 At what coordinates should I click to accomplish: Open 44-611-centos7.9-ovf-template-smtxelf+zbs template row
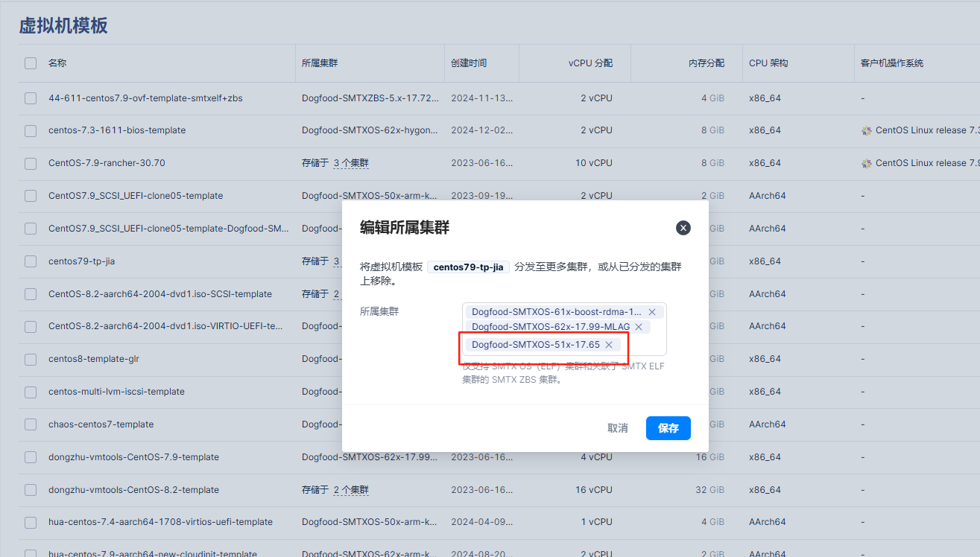click(x=145, y=98)
